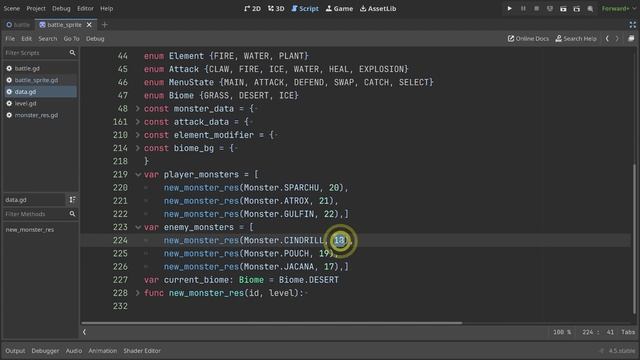Open the script editor Debug menu
This screenshot has height=360, width=640.
coord(95,39)
